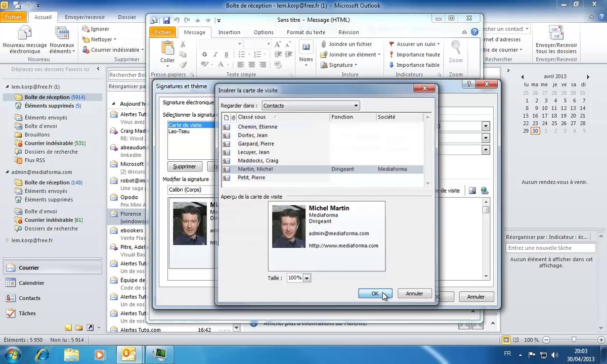Viewport: 607px width, 364px height.
Task: Open Envoyer/recevoir tab in Outlook
Action: tap(84, 17)
